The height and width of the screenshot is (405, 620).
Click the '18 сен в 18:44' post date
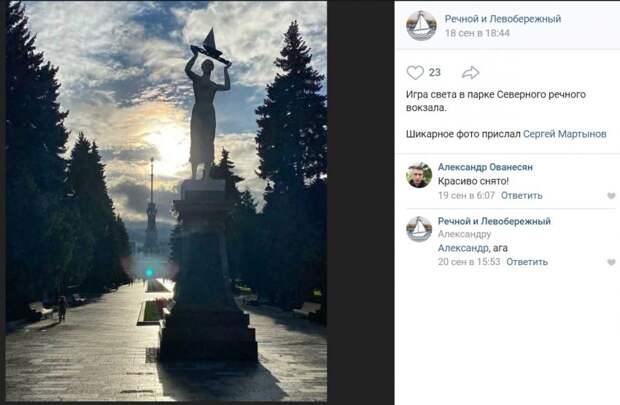[x=477, y=33]
